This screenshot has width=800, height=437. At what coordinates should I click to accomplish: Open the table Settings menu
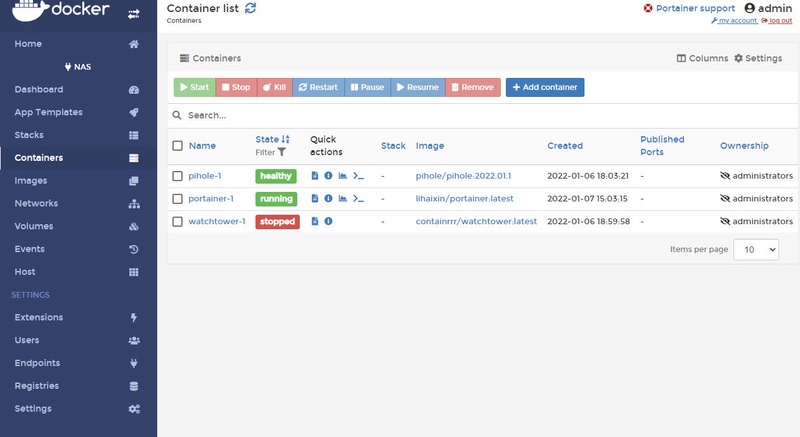(758, 58)
